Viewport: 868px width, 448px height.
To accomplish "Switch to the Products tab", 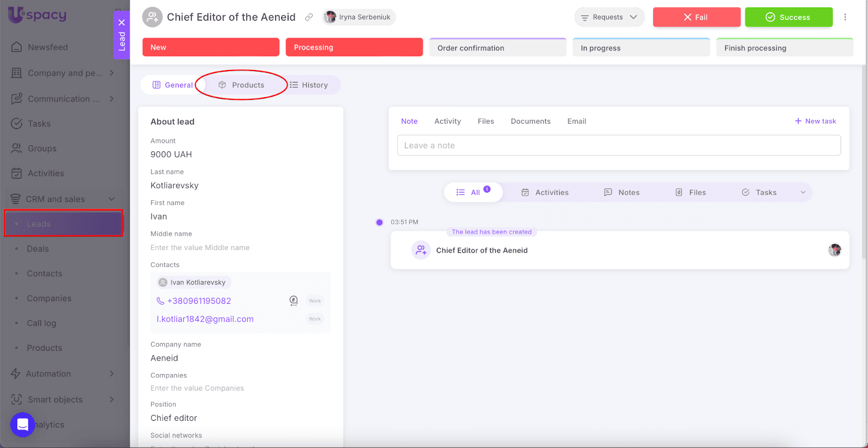I will click(x=241, y=85).
